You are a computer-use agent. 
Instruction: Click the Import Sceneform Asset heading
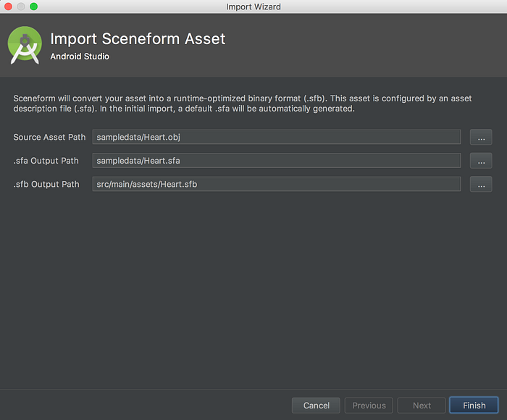pos(138,38)
